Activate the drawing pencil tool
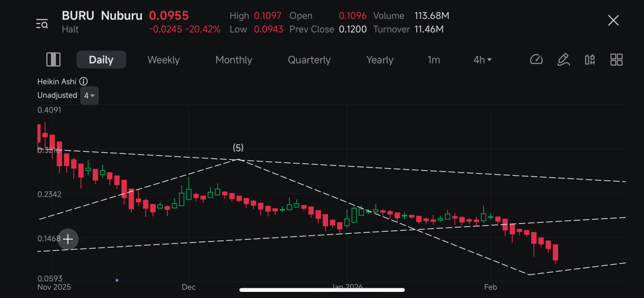644x298 pixels. (x=563, y=60)
